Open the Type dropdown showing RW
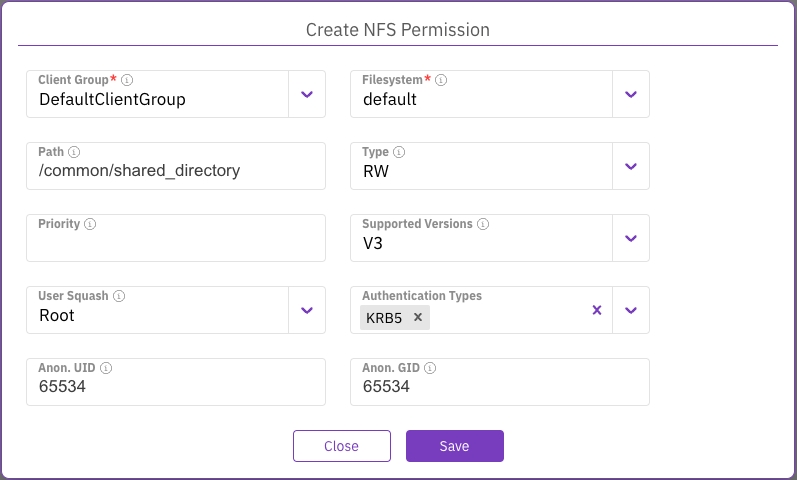This screenshot has height=480, width=797. pyautogui.click(x=630, y=166)
